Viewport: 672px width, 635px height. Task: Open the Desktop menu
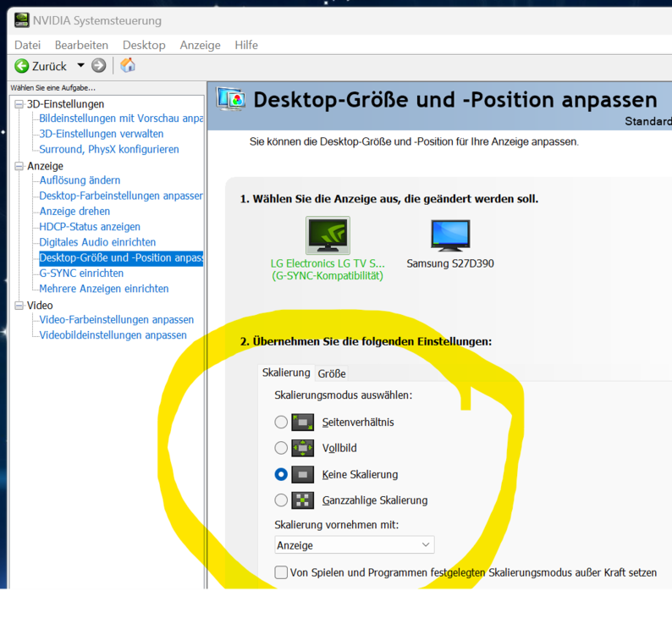tap(144, 45)
